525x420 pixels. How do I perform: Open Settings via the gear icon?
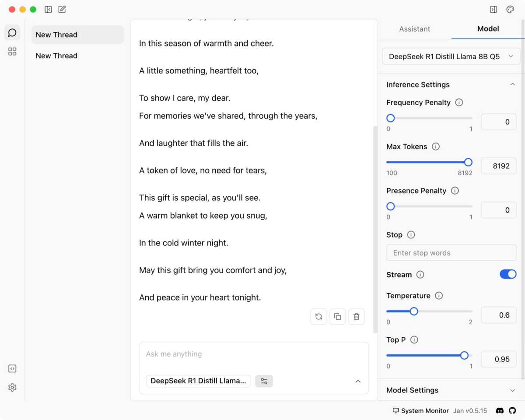(12, 388)
